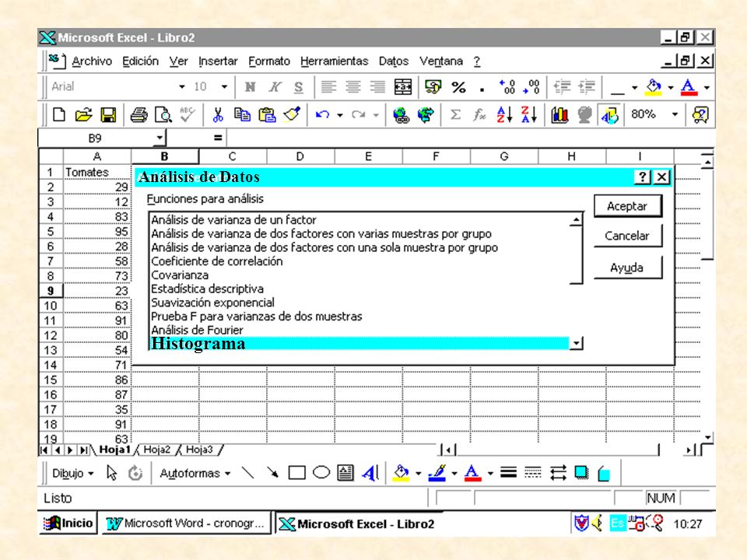
Task: Open the Undo history dropdown arrow
Action: click(x=340, y=115)
